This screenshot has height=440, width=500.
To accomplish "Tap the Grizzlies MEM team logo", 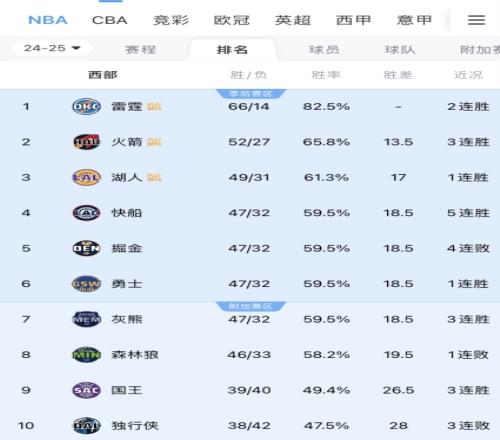I will [86, 319].
